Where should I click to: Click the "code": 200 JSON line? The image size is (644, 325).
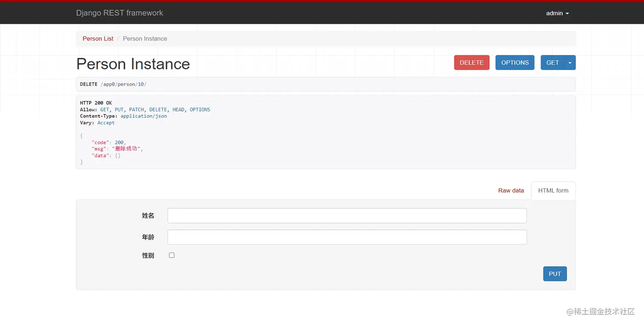109,142
